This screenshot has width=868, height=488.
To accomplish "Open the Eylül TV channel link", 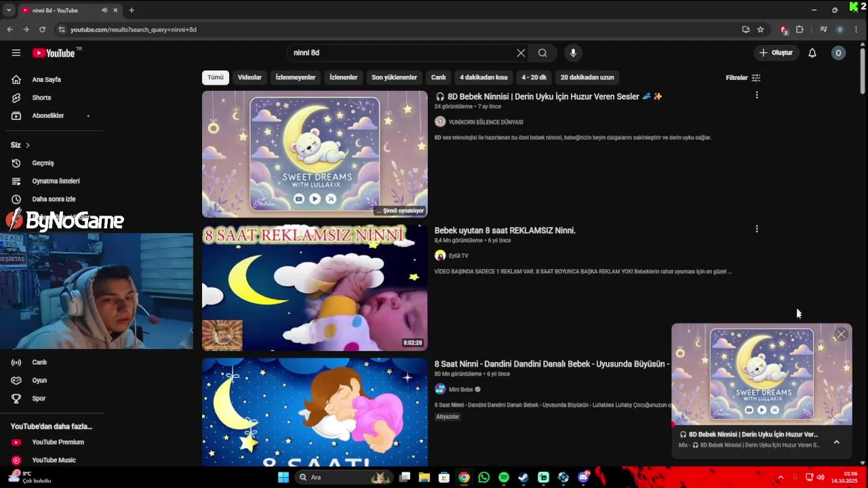I will click(458, 256).
